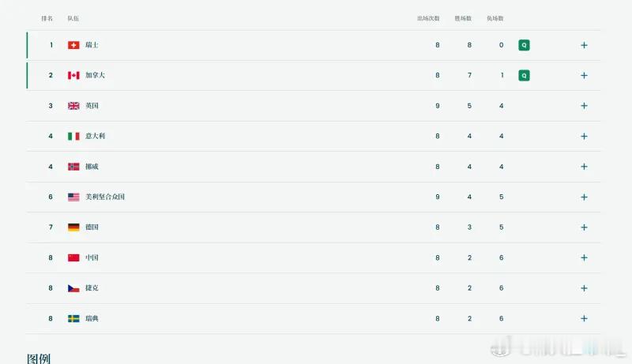
Task: Click the Italy flag icon
Action: coord(73,136)
